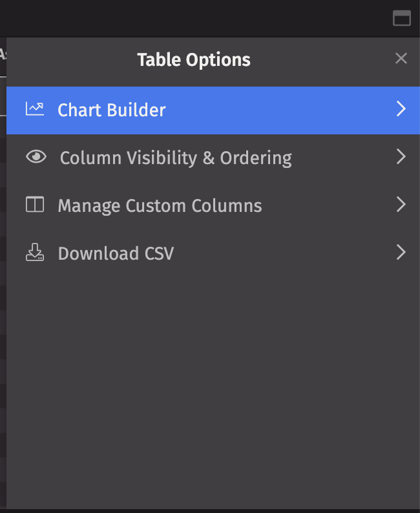Click blank space in the Download CSV row
The width and height of the screenshot is (420, 513).
pos(284,253)
